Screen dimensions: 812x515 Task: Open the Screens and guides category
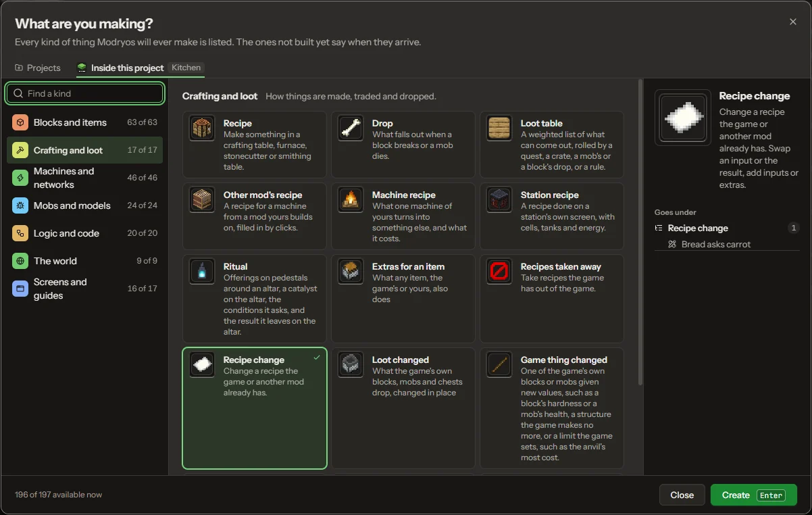pos(84,289)
